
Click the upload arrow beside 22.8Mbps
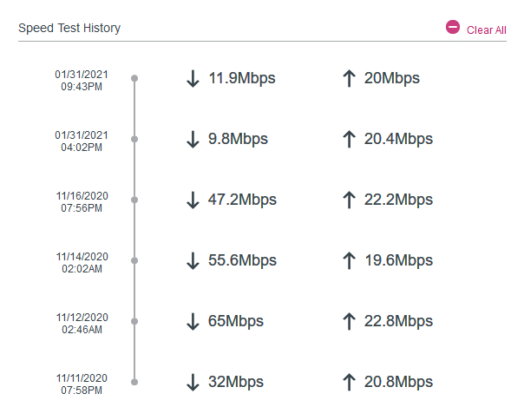click(349, 321)
